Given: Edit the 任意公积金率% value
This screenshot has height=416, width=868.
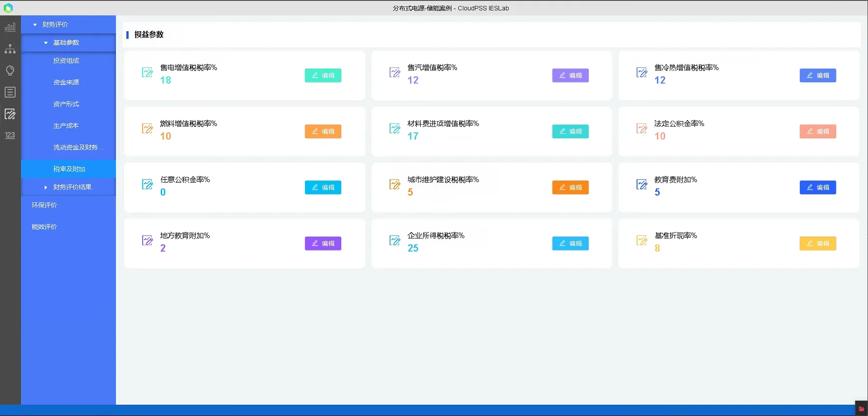Looking at the screenshot, I should pos(323,187).
